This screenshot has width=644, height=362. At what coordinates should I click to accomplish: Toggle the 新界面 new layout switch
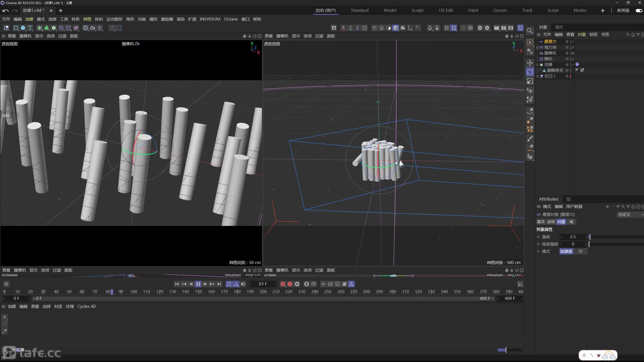pos(638,11)
